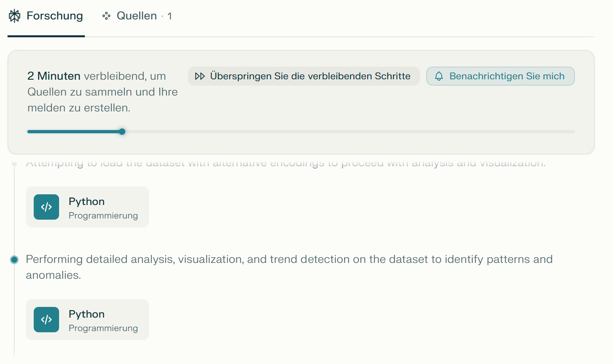The width and height of the screenshot is (613, 364).
Task: Click the '2 Minuten verbleibend' status text
Action: tap(103, 92)
